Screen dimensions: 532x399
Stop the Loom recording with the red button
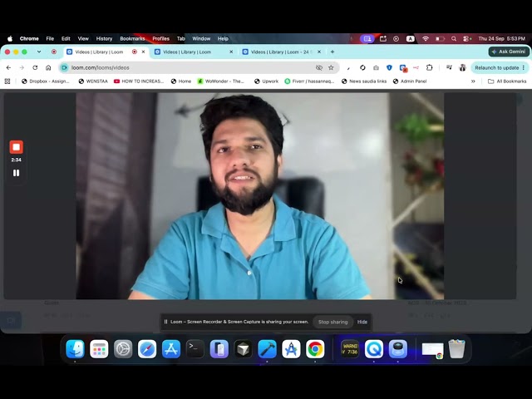[x=16, y=147]
